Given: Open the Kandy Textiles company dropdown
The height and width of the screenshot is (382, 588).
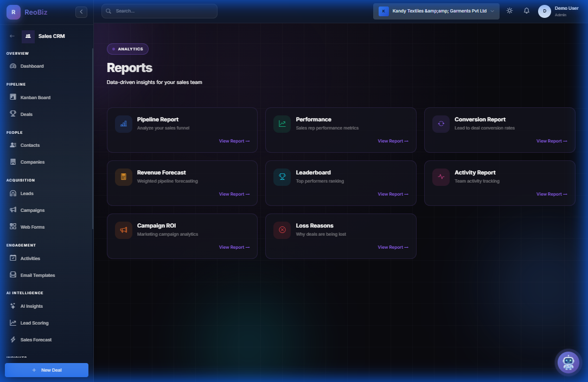Looking at the screenshot, I should coord(436,10).
